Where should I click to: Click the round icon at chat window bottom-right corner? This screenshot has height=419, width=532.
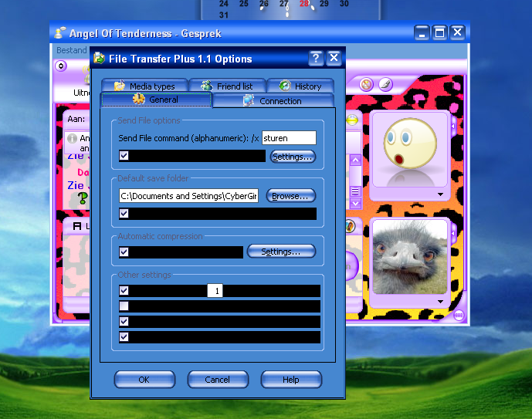click(459, 315)
